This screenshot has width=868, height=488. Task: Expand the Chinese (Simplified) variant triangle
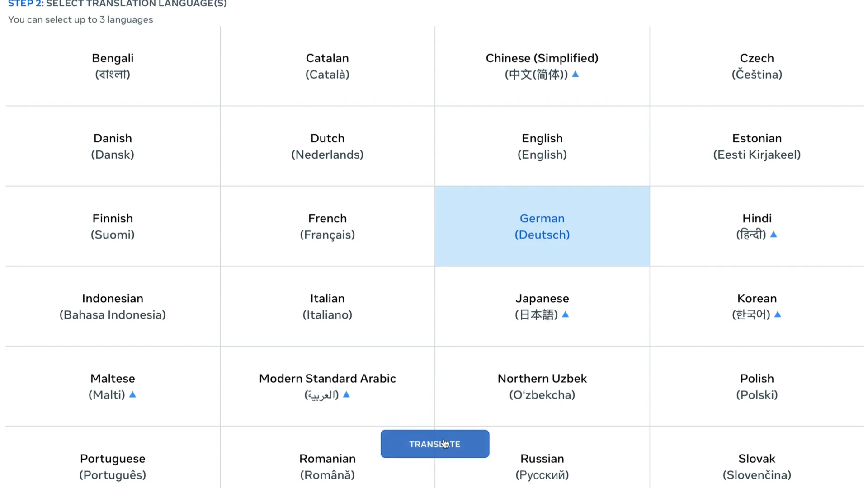click(576, 75)
